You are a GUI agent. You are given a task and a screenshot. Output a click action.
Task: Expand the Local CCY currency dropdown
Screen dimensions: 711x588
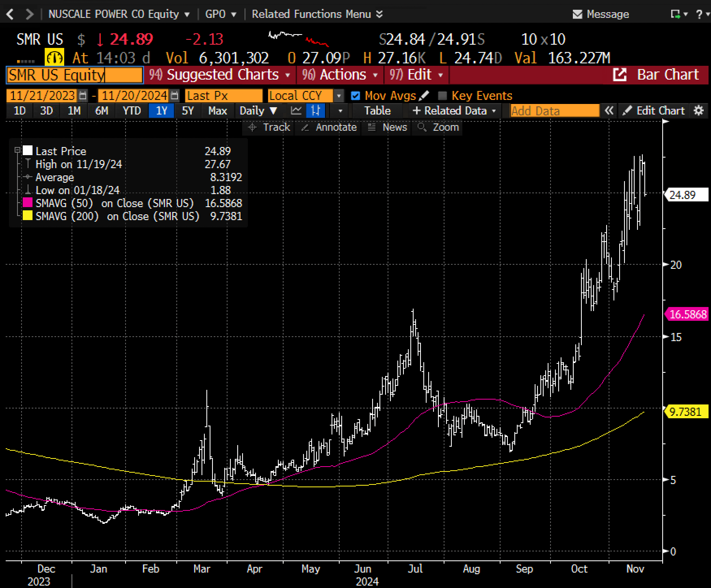click(338, 96)
